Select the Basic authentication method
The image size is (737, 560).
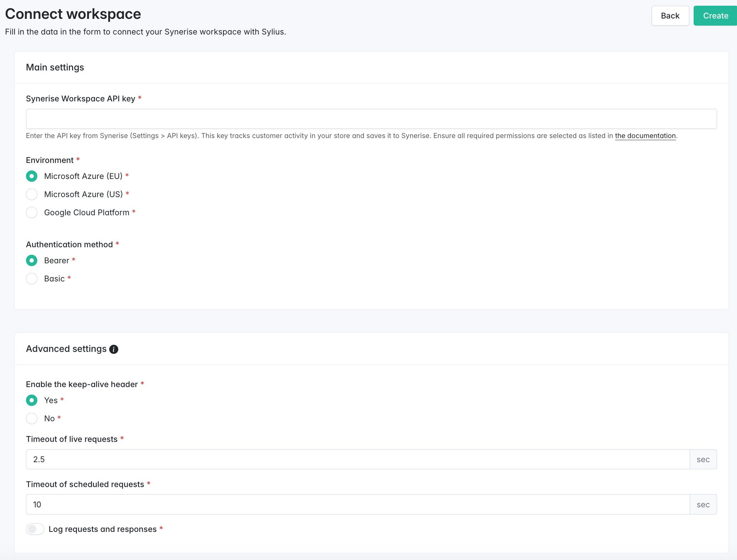pos(32,279)
